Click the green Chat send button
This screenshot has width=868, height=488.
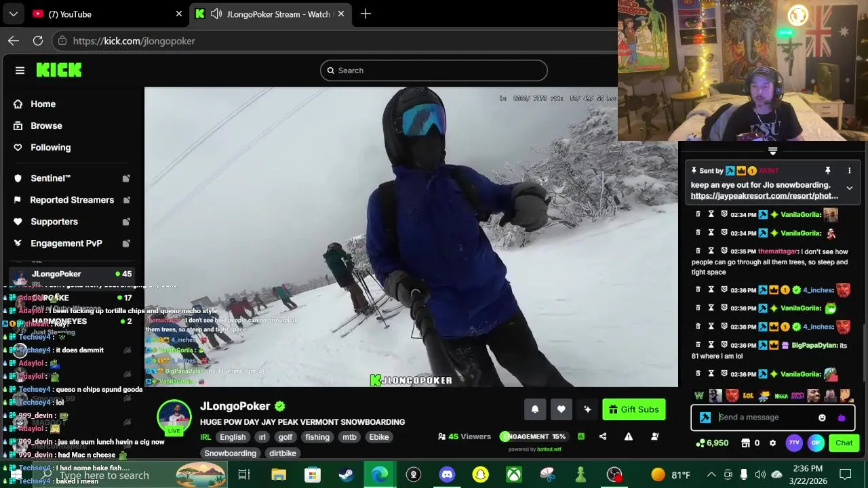844,443
